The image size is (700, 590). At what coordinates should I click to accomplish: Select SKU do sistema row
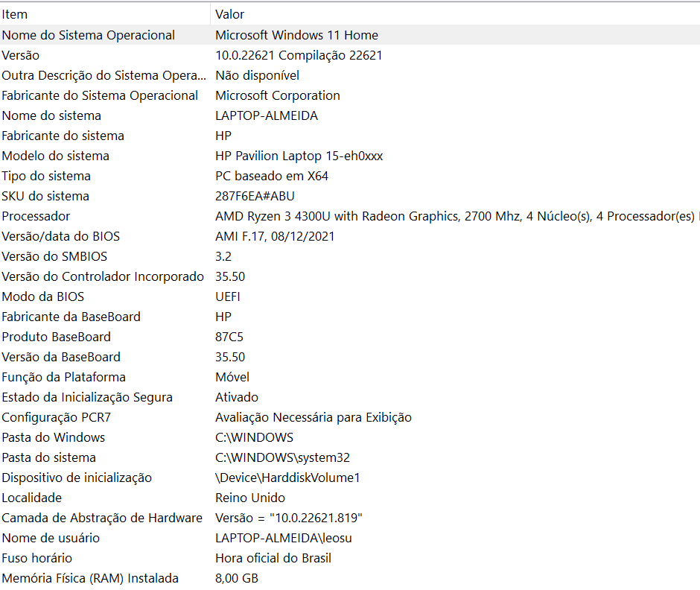click(350, 196)
